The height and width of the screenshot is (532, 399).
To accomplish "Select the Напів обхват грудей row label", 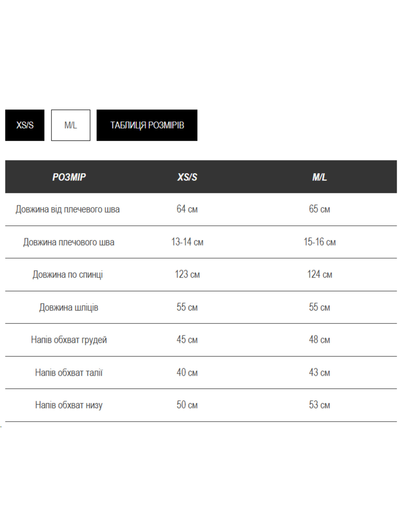I will click(x=69, y=340).
